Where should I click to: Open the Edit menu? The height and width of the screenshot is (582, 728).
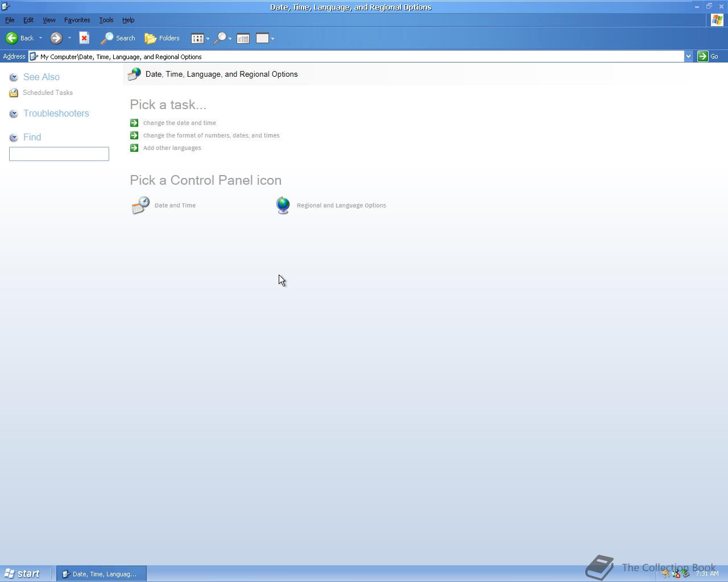pos(28,20)
